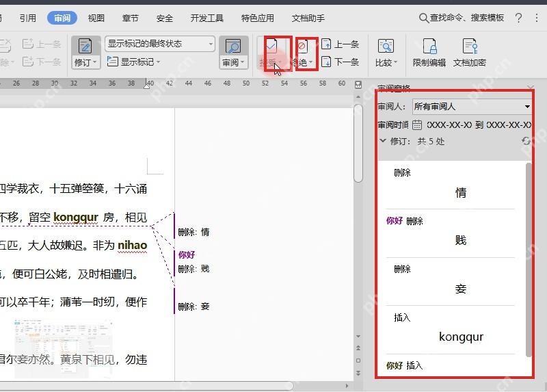Open the 显示标记的最终状态 combo box

(160, 44)
